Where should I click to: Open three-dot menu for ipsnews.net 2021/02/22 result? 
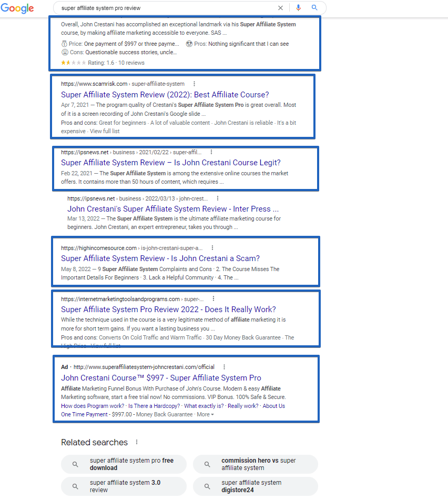[211, 152]
